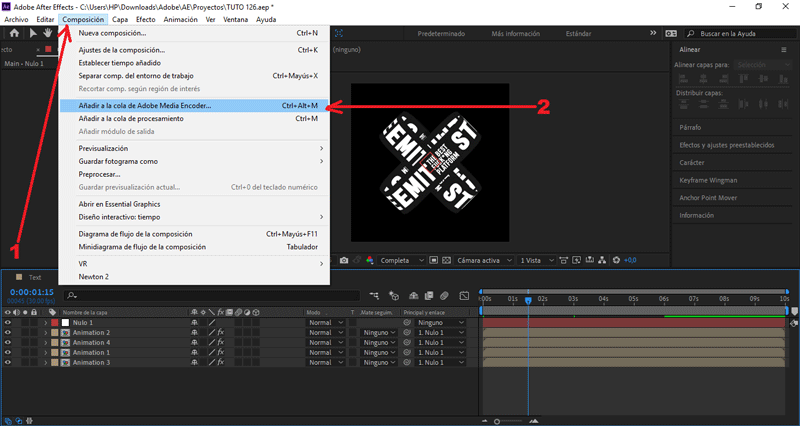This screenshot has width=800, height=426.
Task: Toggle the hide shy layers icon
Action: pos(414,295)
